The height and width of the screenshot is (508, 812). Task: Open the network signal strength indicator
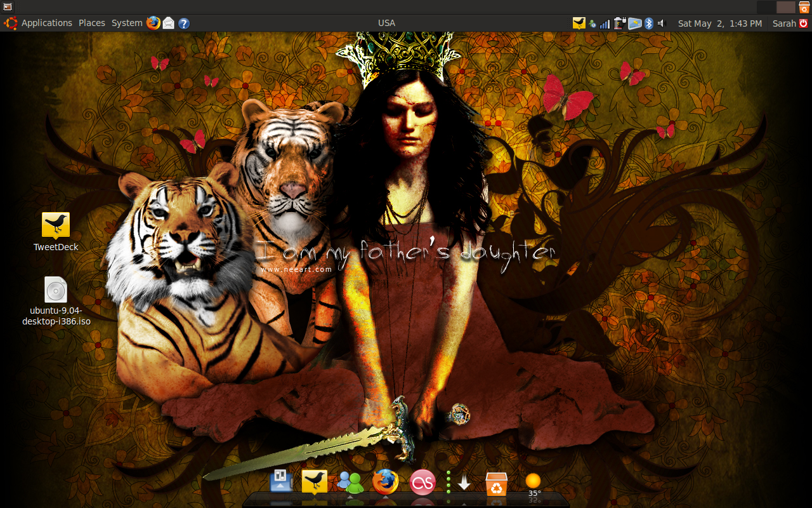[x=605, y=24]
